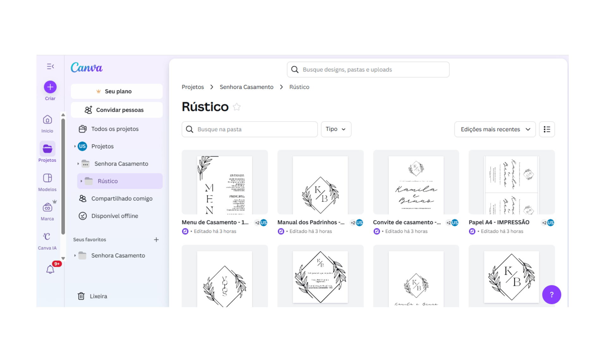The height and width of the screenshot is (364, 607).
Task: Open the Marca brand kit icon
Action: [x=47, y=208]
